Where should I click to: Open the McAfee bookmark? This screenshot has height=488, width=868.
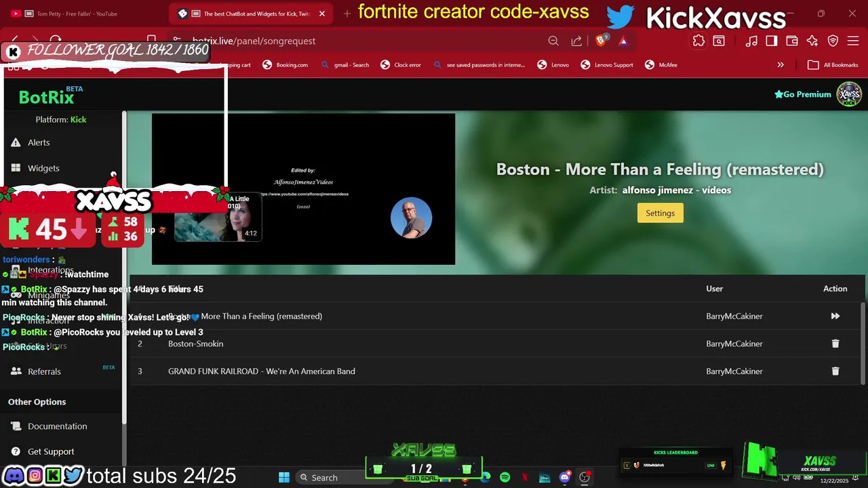(660, 65)
